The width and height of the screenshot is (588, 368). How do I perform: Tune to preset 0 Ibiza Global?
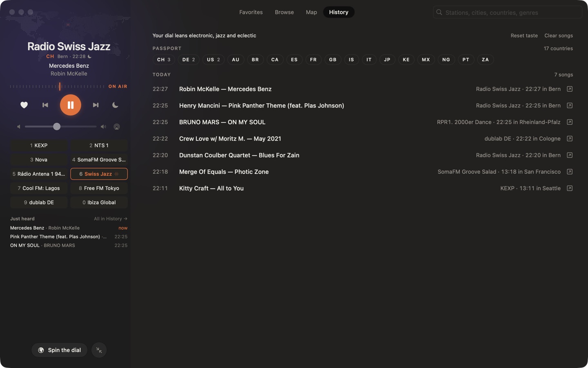99,202
